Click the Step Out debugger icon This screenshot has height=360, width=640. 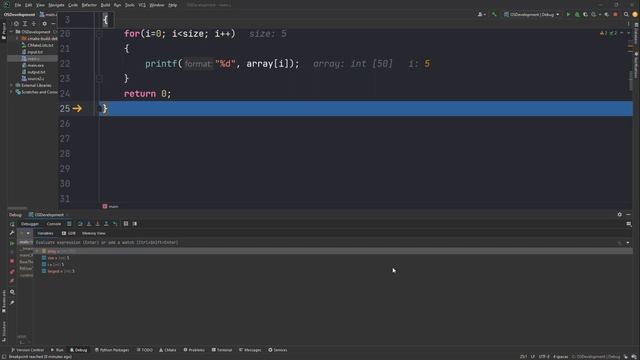pos(106,224)
